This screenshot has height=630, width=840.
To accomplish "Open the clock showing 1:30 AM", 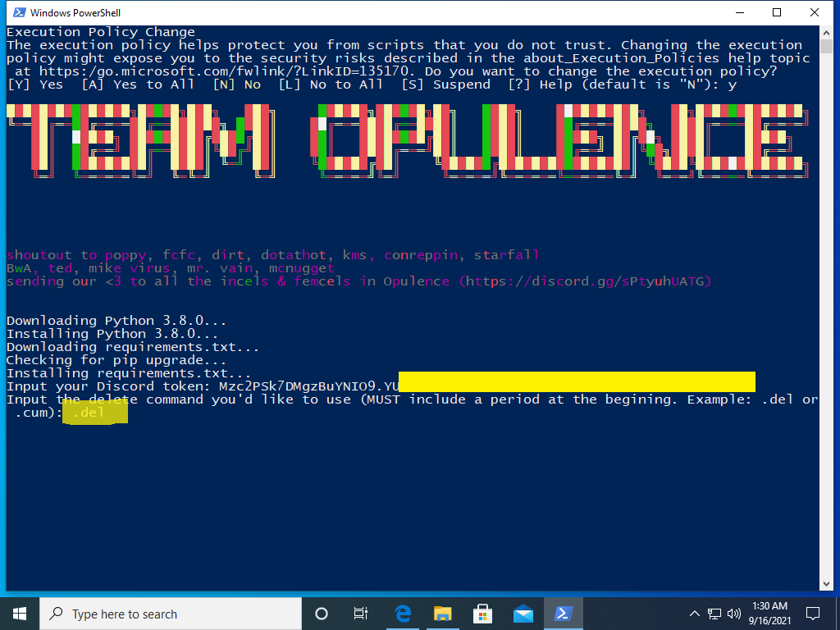I will point(769,614).
